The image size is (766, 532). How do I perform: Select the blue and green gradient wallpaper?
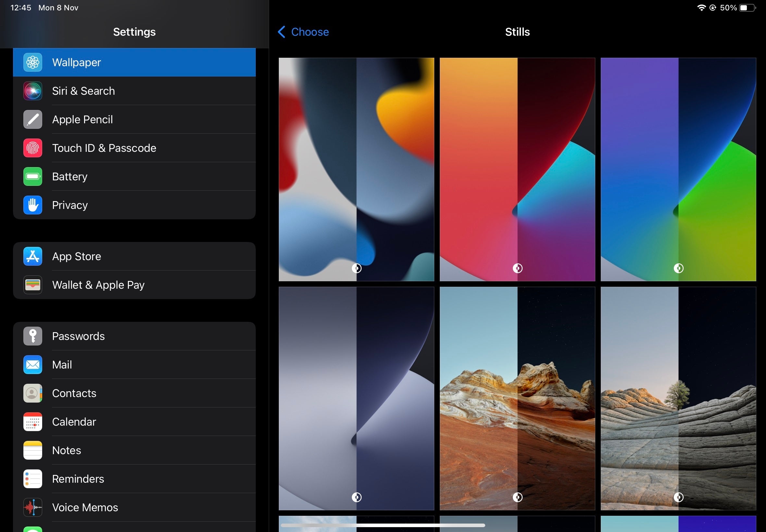(x=678, y=169)
